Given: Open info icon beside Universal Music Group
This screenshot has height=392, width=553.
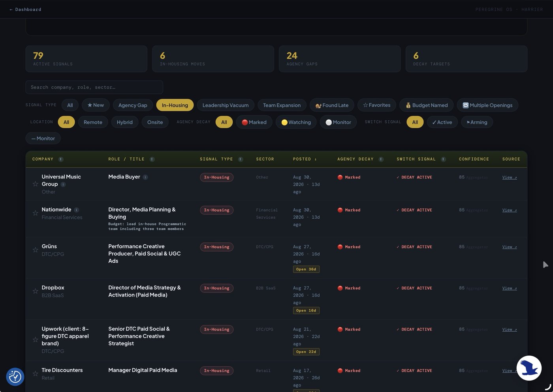Looking at the screenshot, I should (x=63, y=184).
